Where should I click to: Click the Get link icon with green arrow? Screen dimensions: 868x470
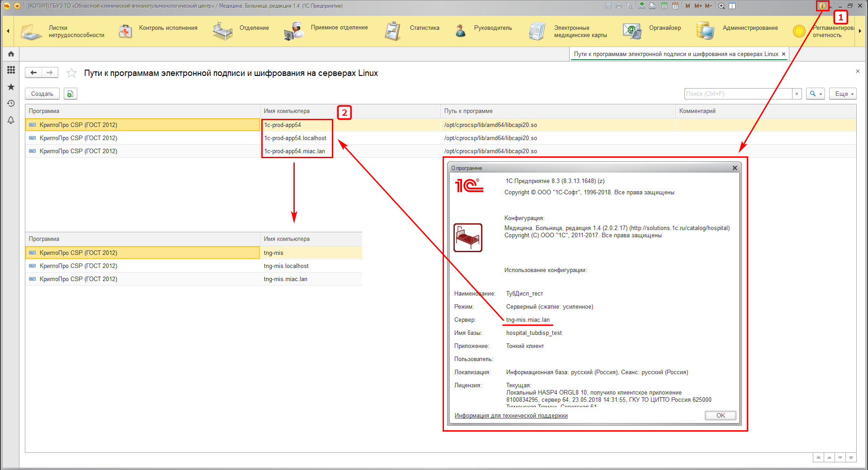pos(642,6)
